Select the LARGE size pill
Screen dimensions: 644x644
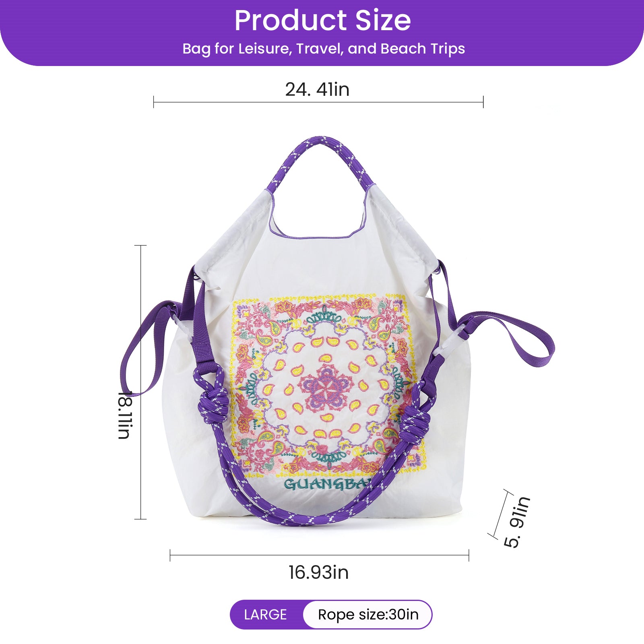pos(266,615)
